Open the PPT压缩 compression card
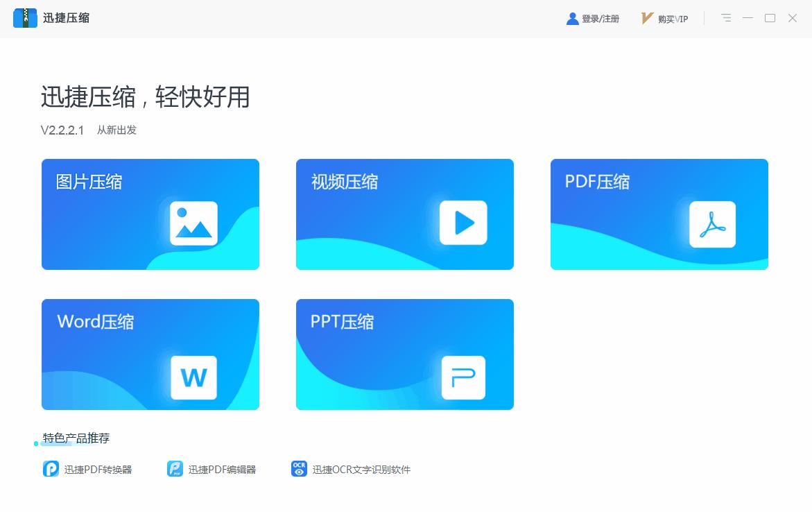This screenshot has width=812, height=512. 404,354
